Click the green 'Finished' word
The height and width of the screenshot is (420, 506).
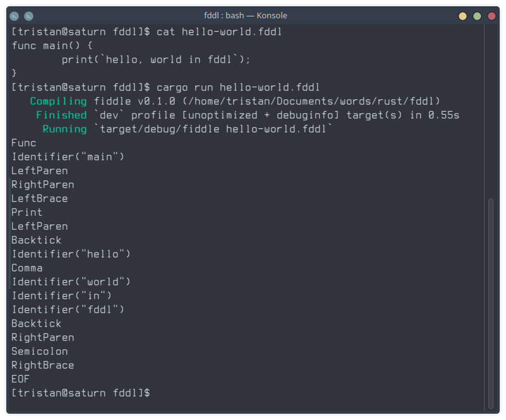point(61,115)
